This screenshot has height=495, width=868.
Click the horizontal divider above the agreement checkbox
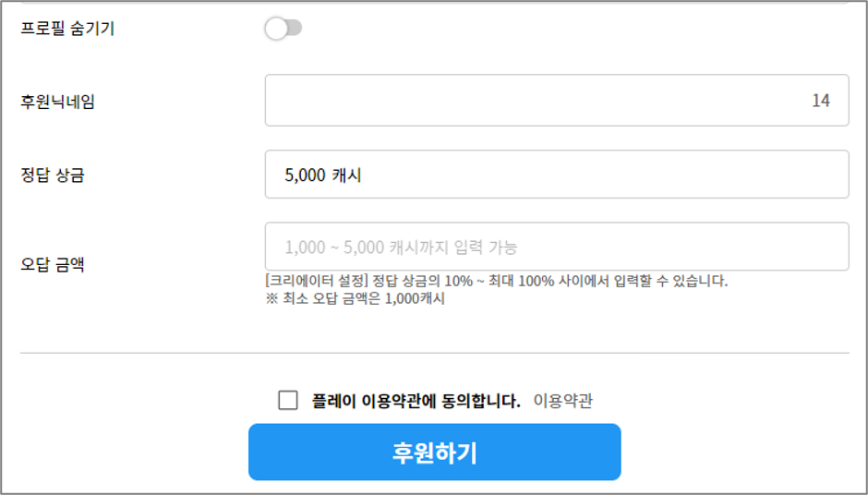pyautogui.click(x=435, y=353)
